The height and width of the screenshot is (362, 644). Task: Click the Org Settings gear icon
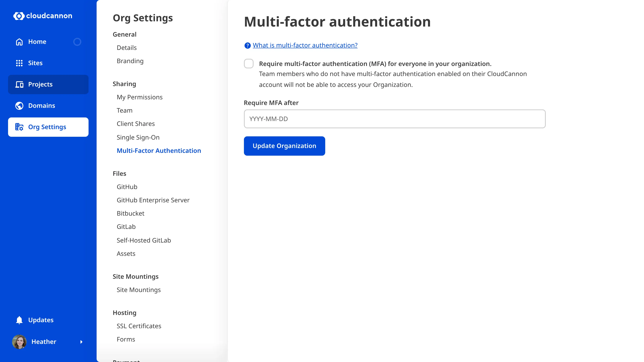point(19,127)
